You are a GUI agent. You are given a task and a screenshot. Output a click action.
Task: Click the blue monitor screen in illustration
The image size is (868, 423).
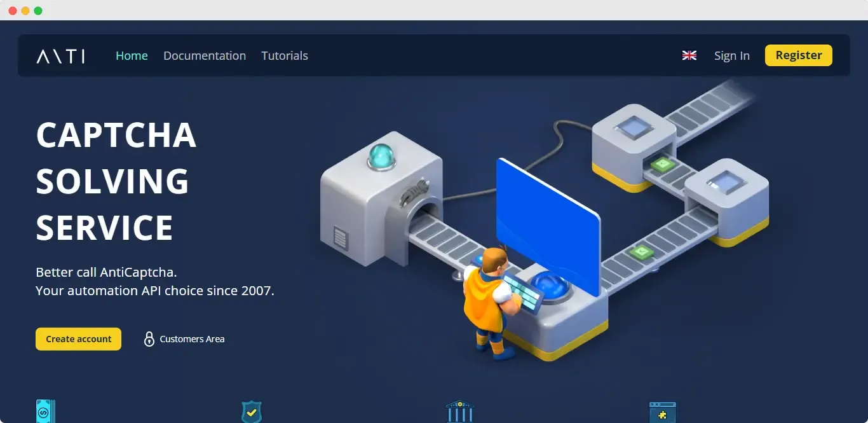(546, 223)
